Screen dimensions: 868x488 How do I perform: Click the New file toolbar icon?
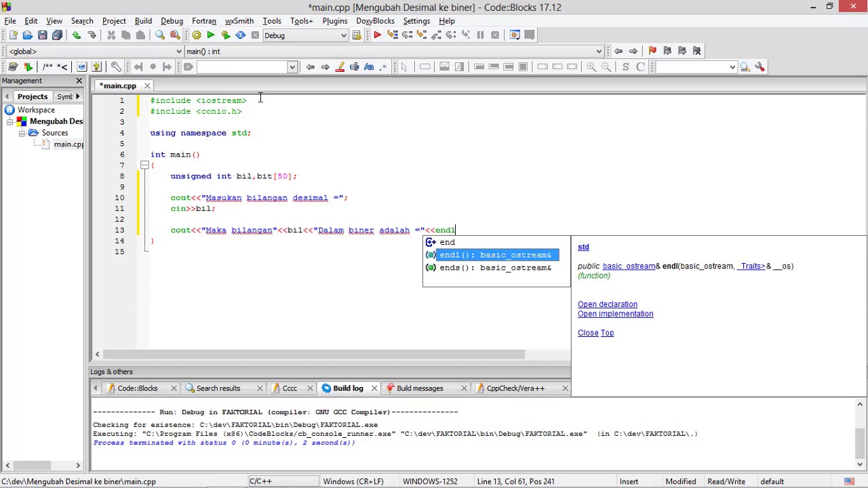click(13, 35)
